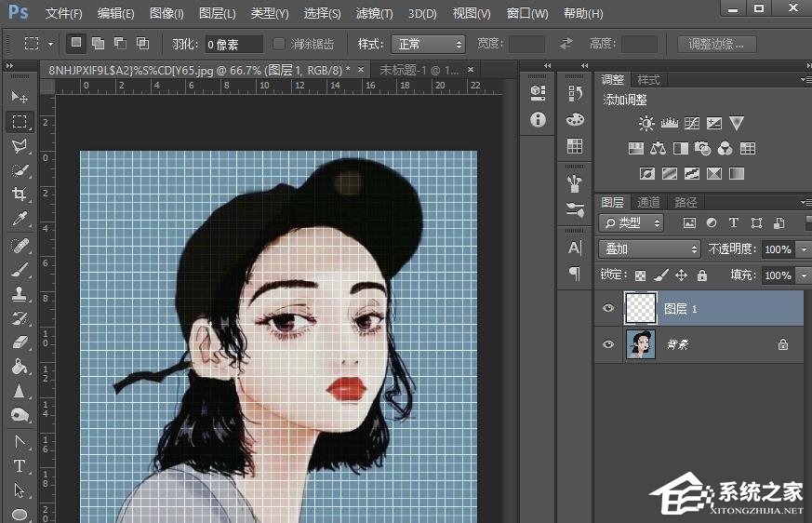Click the Brightness/Contrast adjustment icon
Image resolution: width=812 pixels, height=523 pixels.
[646, 123]
